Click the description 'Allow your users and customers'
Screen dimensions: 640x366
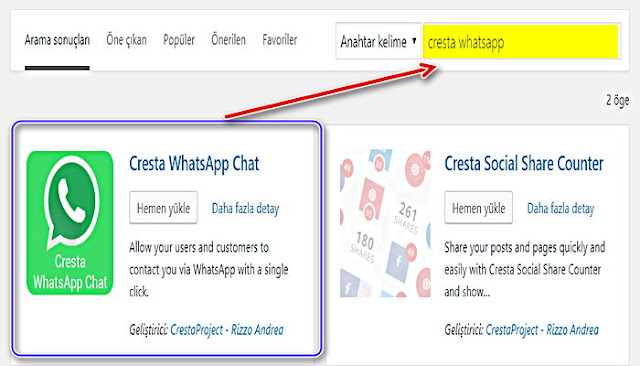209,269
